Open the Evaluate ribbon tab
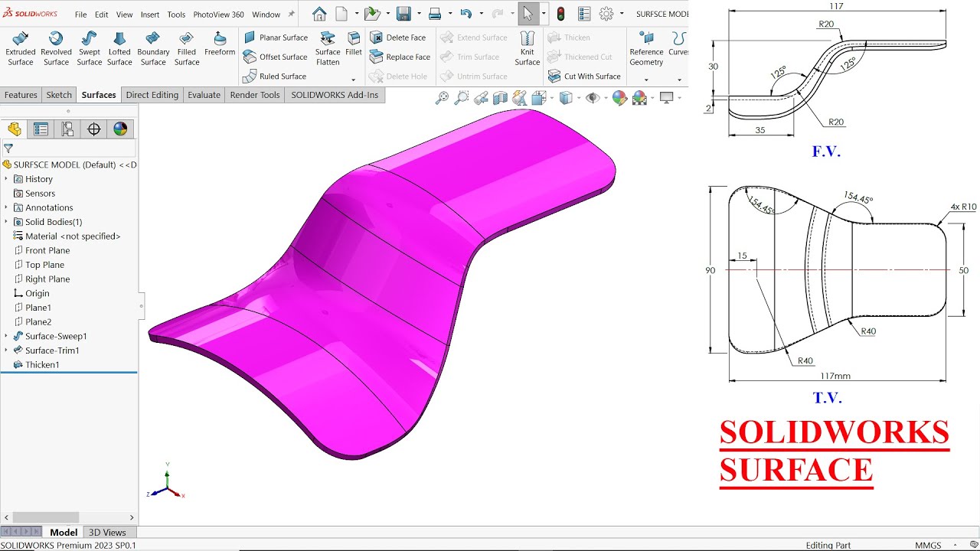 pyautogui.click(x=204, y=95)
